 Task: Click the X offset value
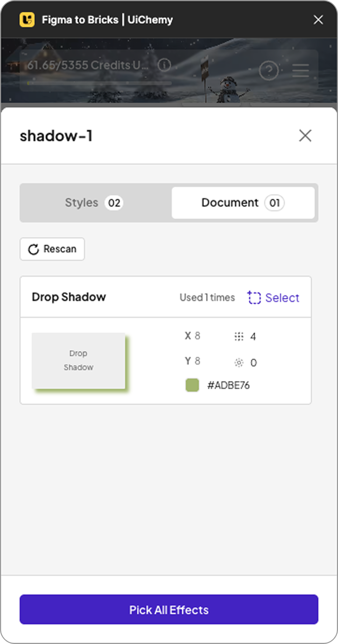[x=197, y=336]
